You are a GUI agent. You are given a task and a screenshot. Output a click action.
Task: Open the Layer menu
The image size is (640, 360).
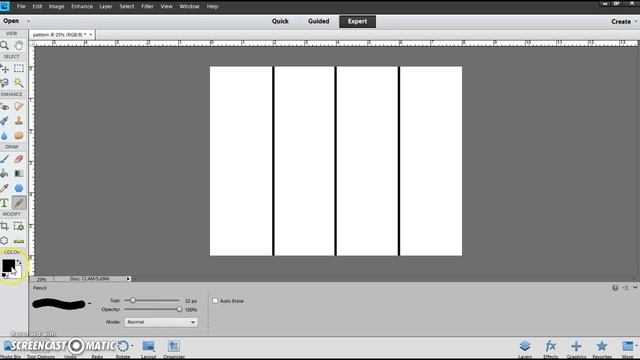106,7
